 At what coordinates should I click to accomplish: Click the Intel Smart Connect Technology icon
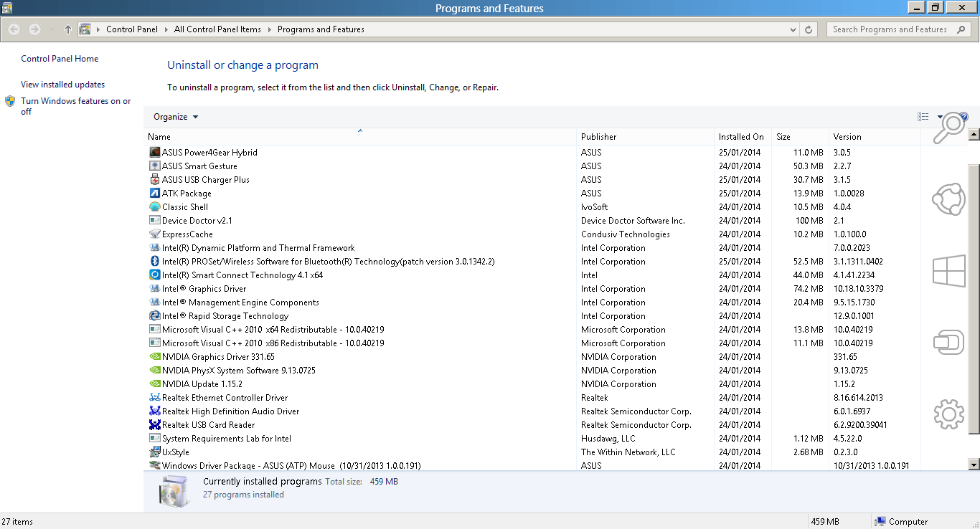(154, 275)
